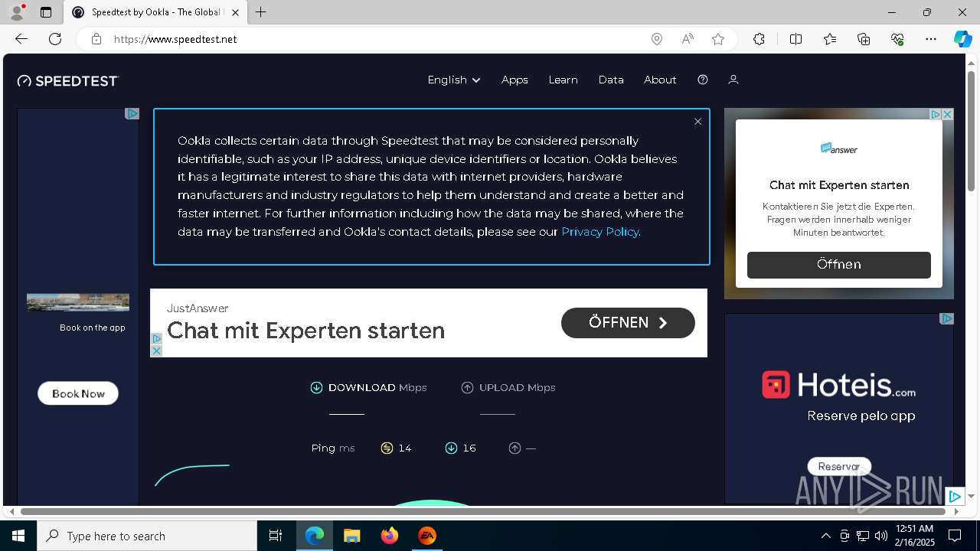Click the Hoteis.com logo
The width and height of the screenshot is (980, 551).
click(838, 384)
